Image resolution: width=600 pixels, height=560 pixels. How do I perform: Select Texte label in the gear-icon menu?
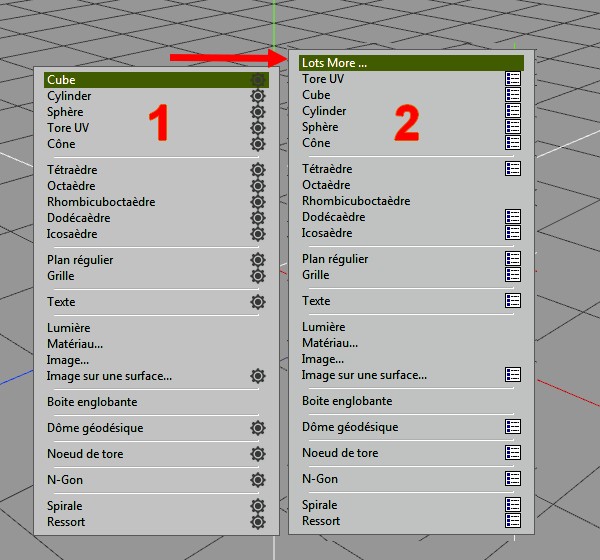tap(61, 302)
